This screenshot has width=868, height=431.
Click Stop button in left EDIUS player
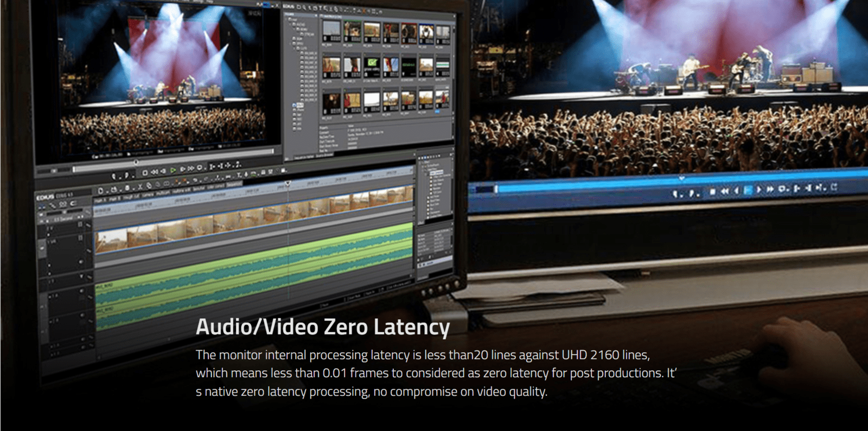click(145, 172)
